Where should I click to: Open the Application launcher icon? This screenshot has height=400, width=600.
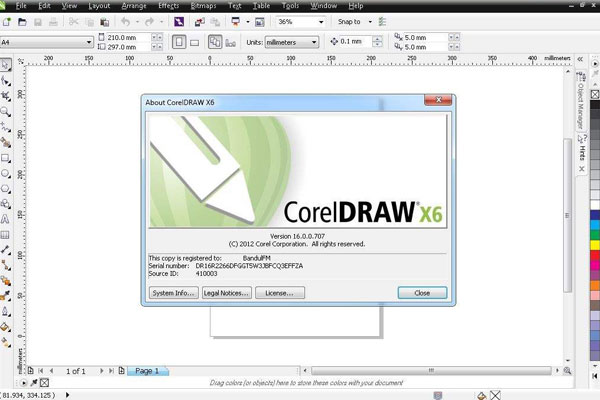tap(236, 22)
